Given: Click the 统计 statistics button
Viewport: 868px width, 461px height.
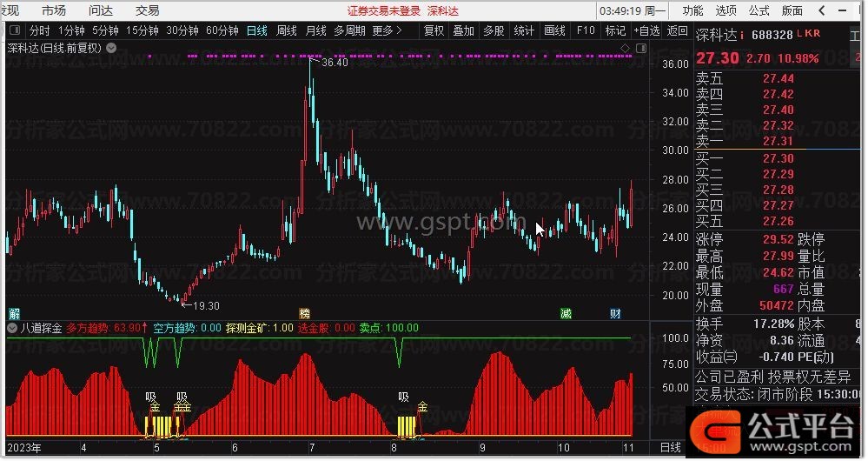Looking at the screenshot, I should click(x=524, y=30).
